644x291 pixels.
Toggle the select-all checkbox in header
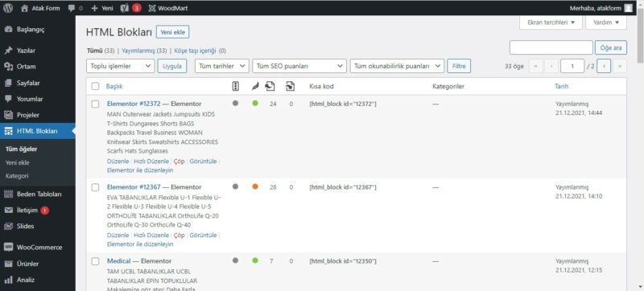[x=95, y=86]
